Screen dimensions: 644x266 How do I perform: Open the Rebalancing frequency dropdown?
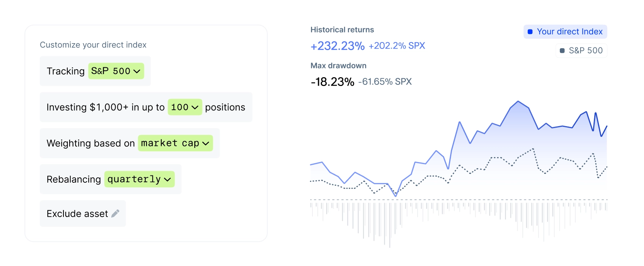pos(139,179)
